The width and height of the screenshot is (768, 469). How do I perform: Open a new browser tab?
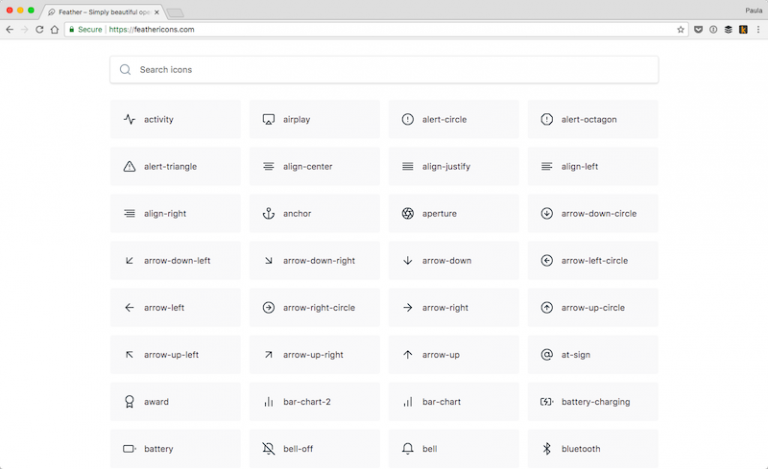[x=174, y=13]
